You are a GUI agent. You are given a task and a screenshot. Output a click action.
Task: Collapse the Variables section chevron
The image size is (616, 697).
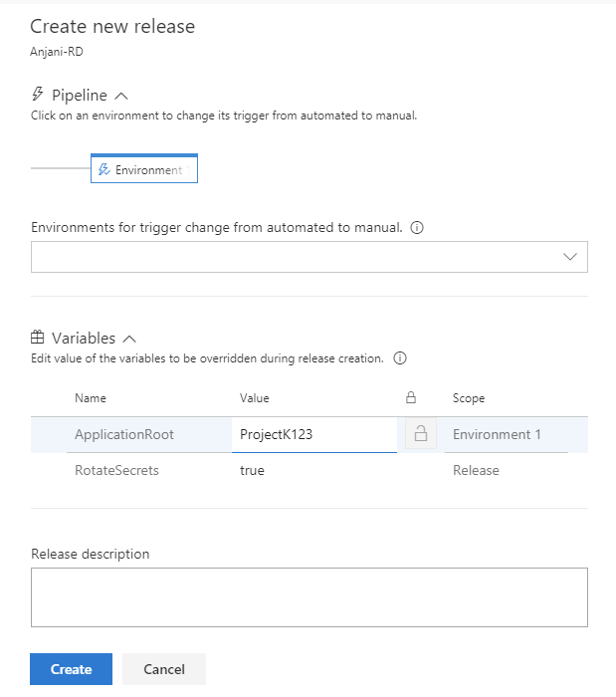coord(129,339)
